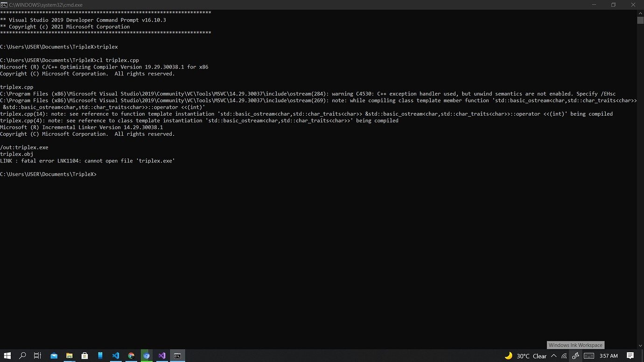This screenshot has height=362, width=644.
Task: Open Microsoft Store taskbar icon
Action: (84, 355)
